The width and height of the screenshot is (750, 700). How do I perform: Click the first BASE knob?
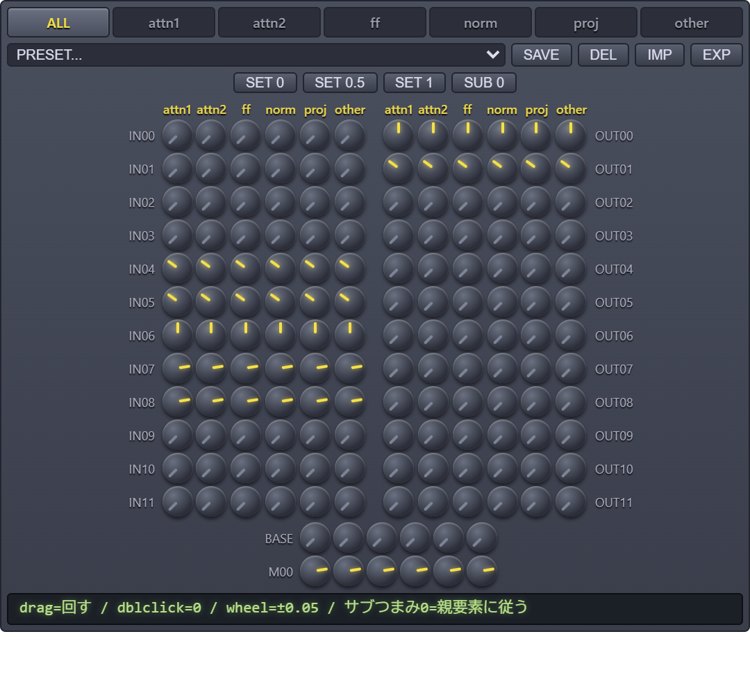click(315, 537)
